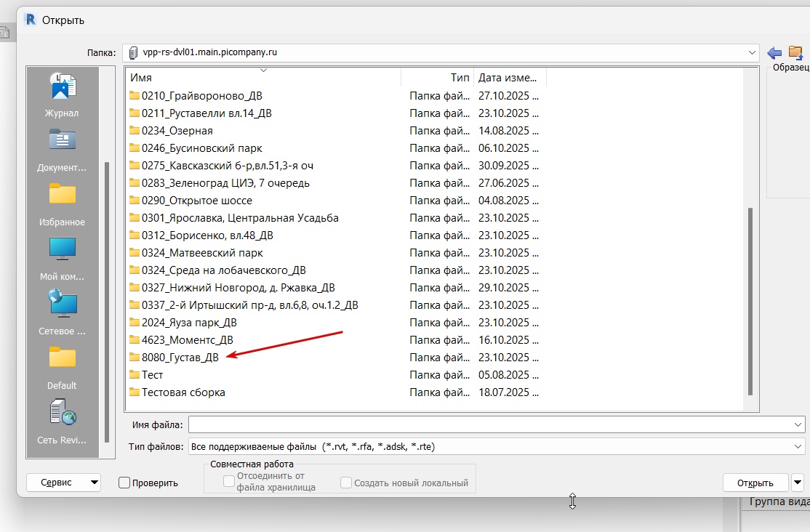
Task: Toggle Отсоединить от файла хранилища checkbox
Action: click(229, 481)
